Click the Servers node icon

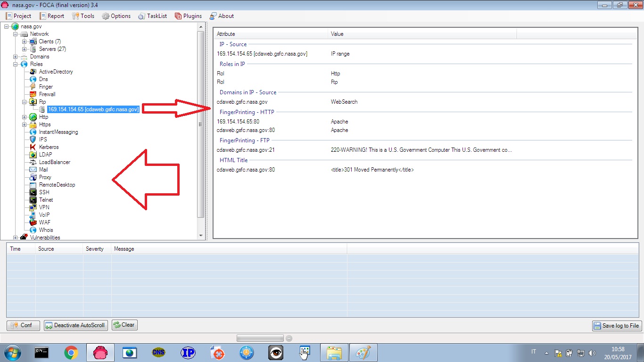[33, 49]
